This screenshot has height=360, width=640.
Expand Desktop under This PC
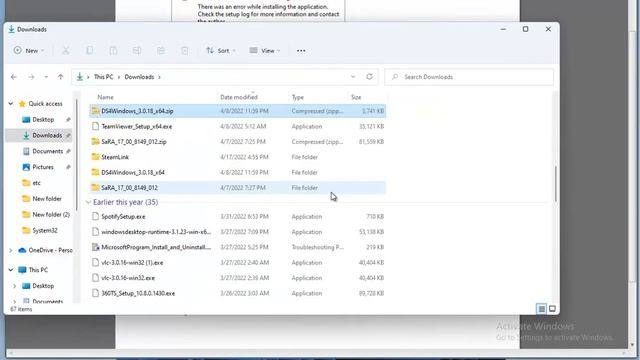click(x=15, y=286)
